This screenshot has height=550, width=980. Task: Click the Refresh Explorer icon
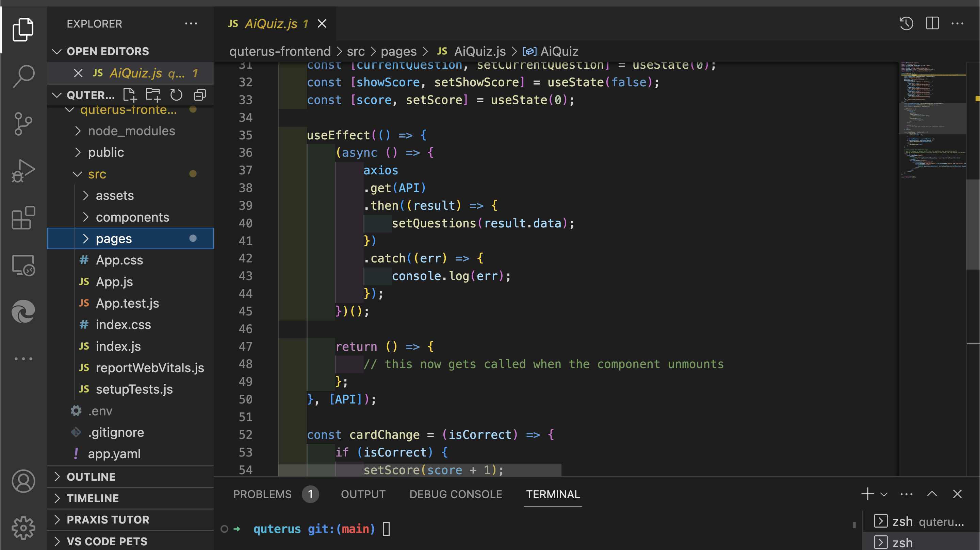click(176, 94)
